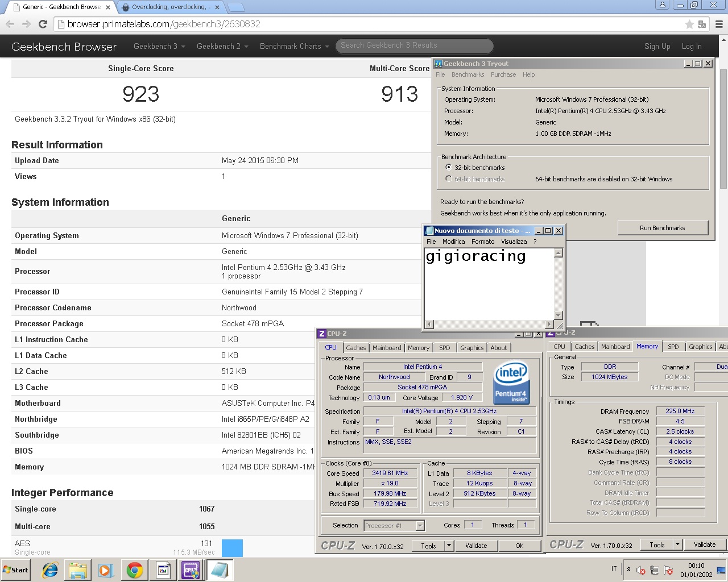The width and height of the screenshot is (728, 582).
Task: Show hidden system tray icons
Action: click(628, 569)
